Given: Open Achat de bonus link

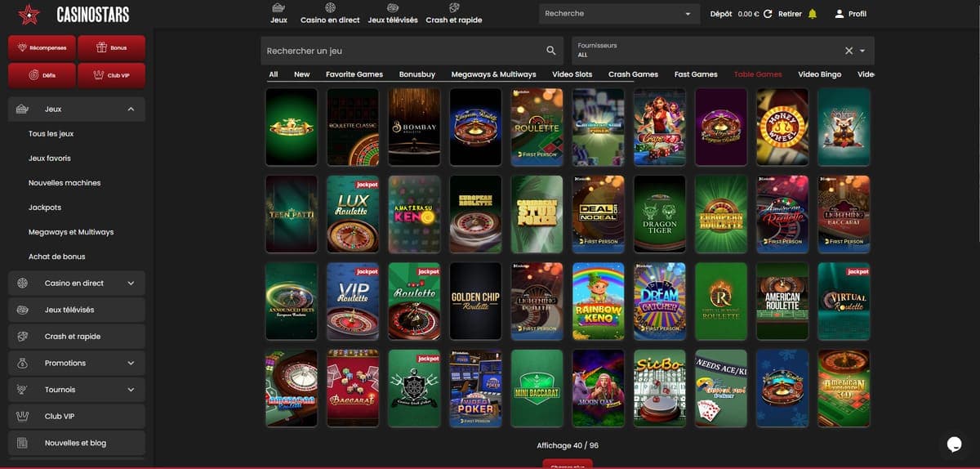Looking at the screenshot, I should click(57, 257).
